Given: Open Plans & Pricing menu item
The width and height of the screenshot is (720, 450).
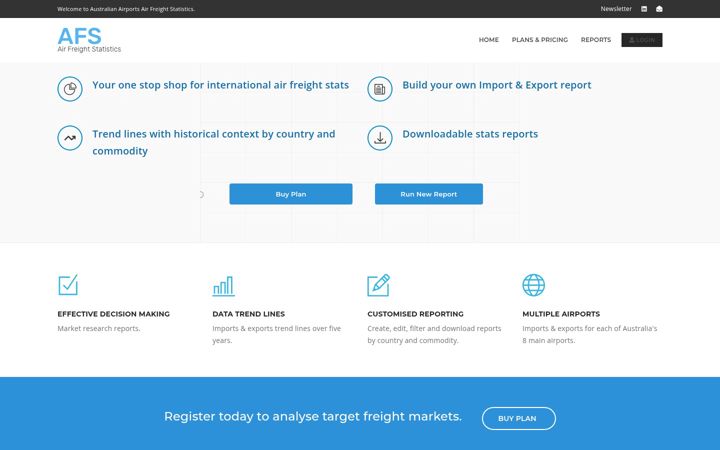Looking at the screenshot, I should [x=540, y=40].
